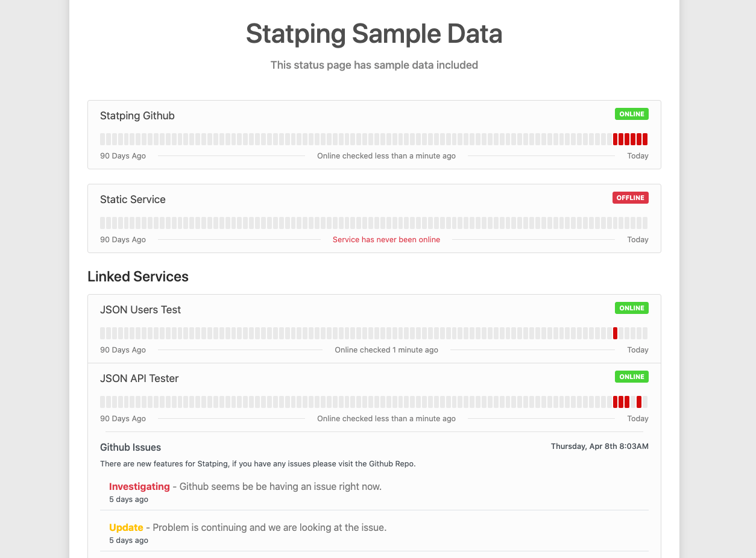Click the ONLINE badge for JSON Users Test

(x=631, y=308)
